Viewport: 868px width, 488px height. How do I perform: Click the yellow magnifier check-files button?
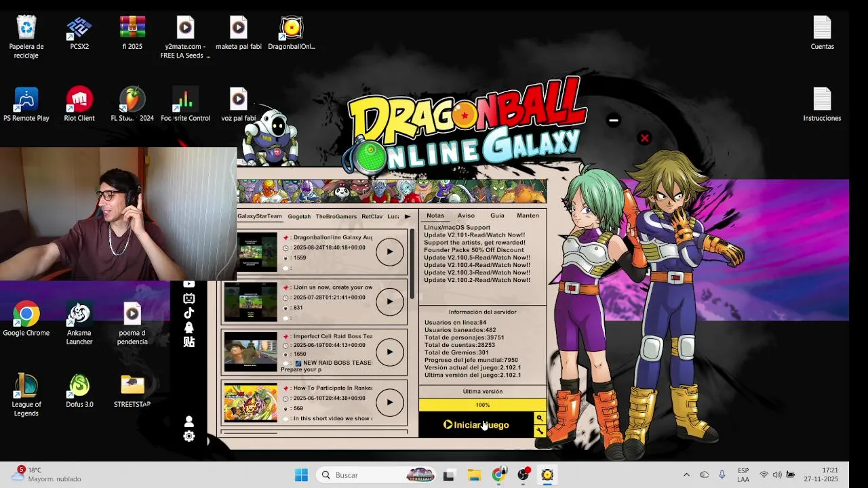coord(539,419)
